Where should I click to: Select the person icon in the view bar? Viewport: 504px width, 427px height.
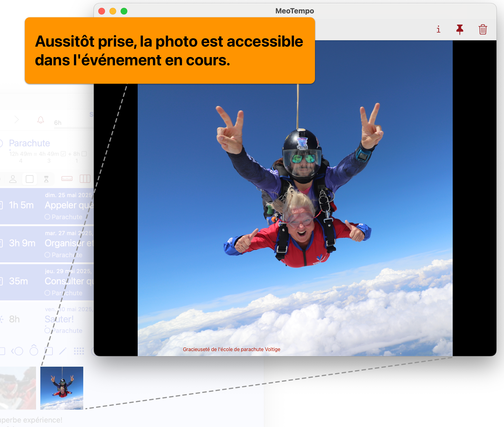point(13,179)
